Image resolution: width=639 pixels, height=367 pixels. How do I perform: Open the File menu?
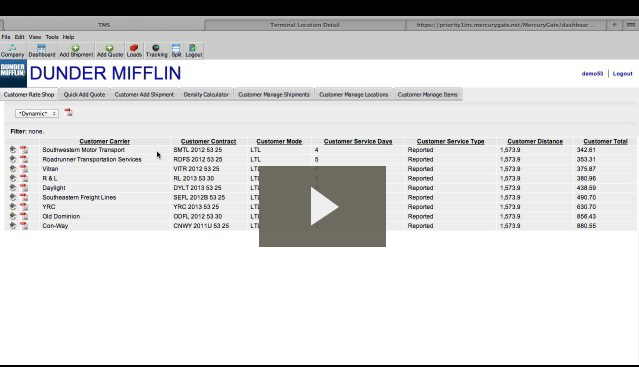pos(6,37)
